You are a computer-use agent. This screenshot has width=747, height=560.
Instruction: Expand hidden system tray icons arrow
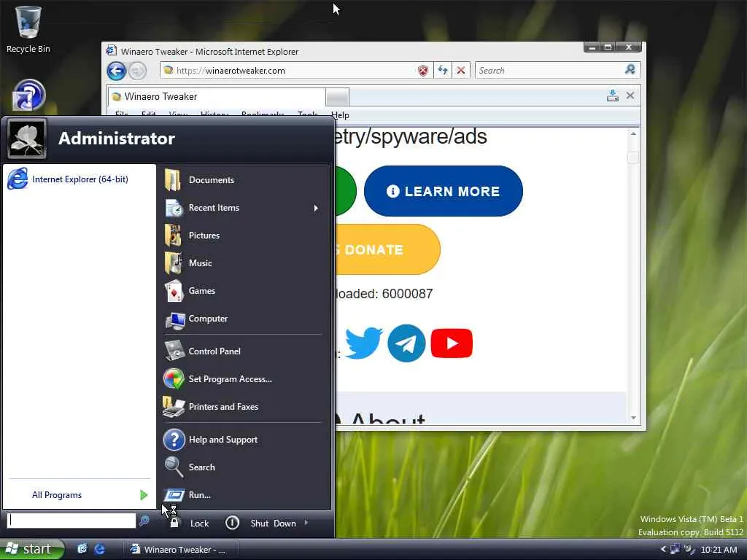[x=662, y=550]
